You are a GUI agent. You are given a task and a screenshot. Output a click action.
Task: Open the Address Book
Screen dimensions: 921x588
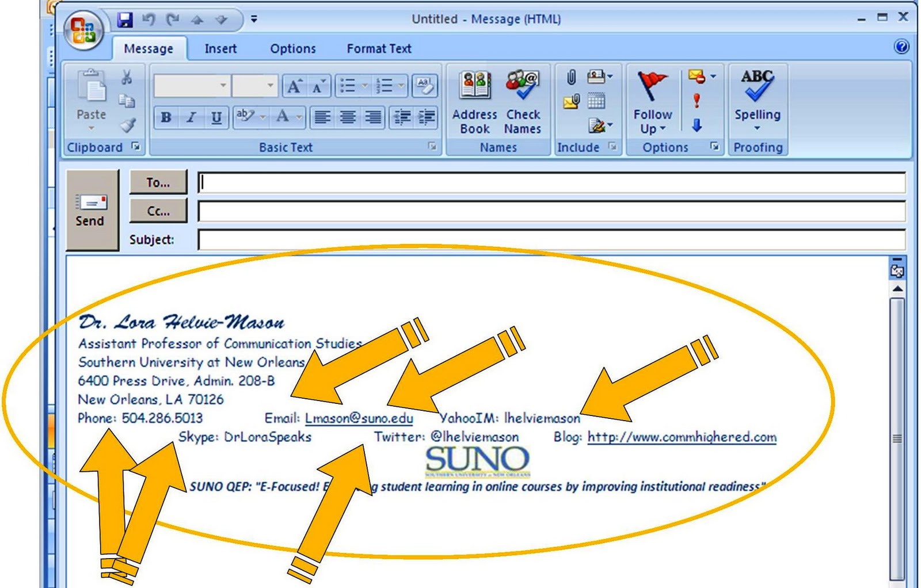[x=475, y=102]
